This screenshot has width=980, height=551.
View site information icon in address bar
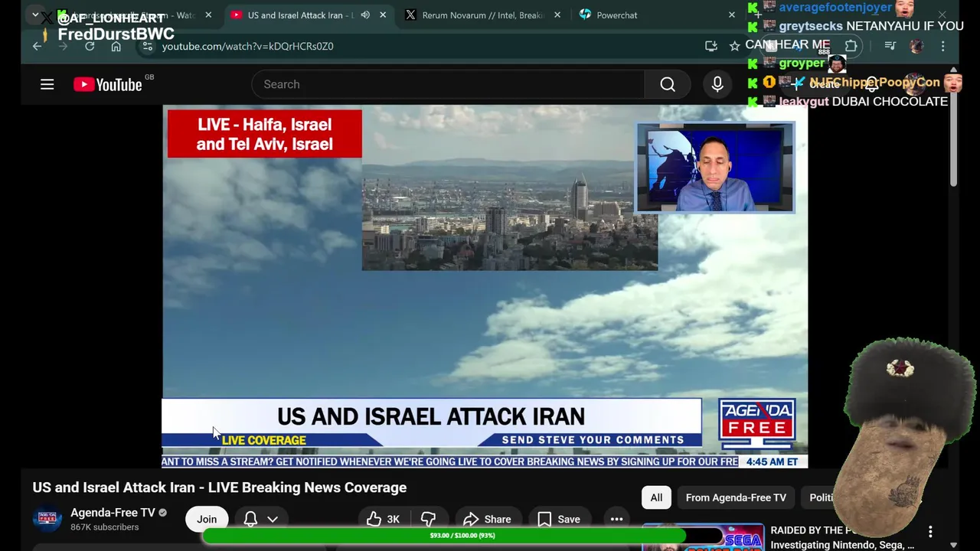148,46
